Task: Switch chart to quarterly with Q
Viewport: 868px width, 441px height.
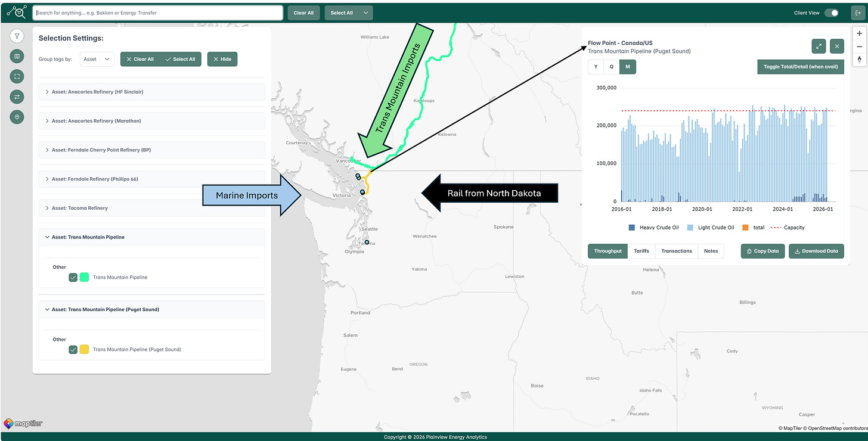Action: click(x=611, y=67)
